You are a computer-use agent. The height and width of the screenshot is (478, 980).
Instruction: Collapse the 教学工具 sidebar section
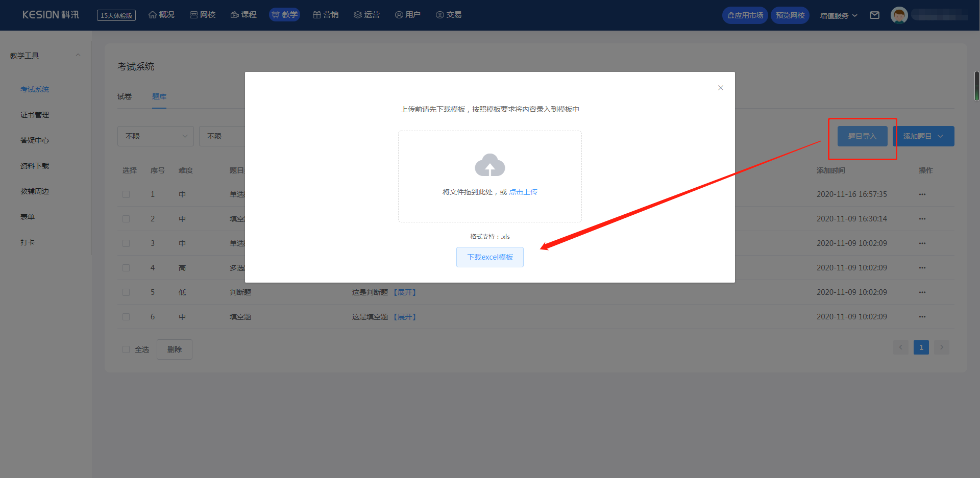click(x=78, y=55)
